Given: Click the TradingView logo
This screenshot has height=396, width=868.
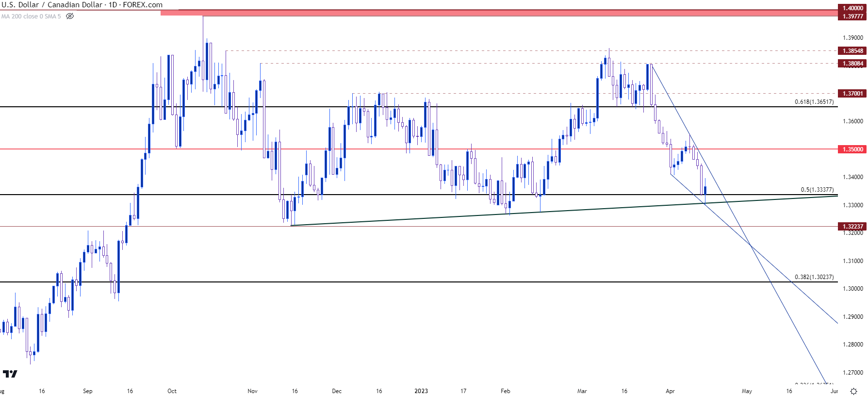Looking at the screenshot, I should 10,374.
